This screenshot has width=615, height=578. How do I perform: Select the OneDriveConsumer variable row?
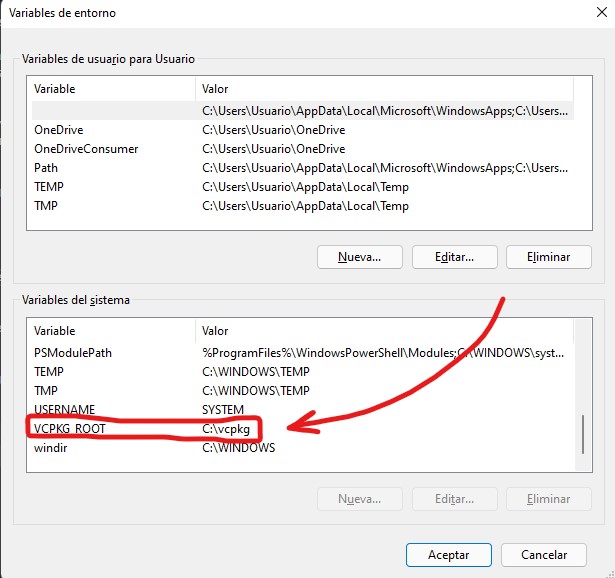click(x=303, y=149)
